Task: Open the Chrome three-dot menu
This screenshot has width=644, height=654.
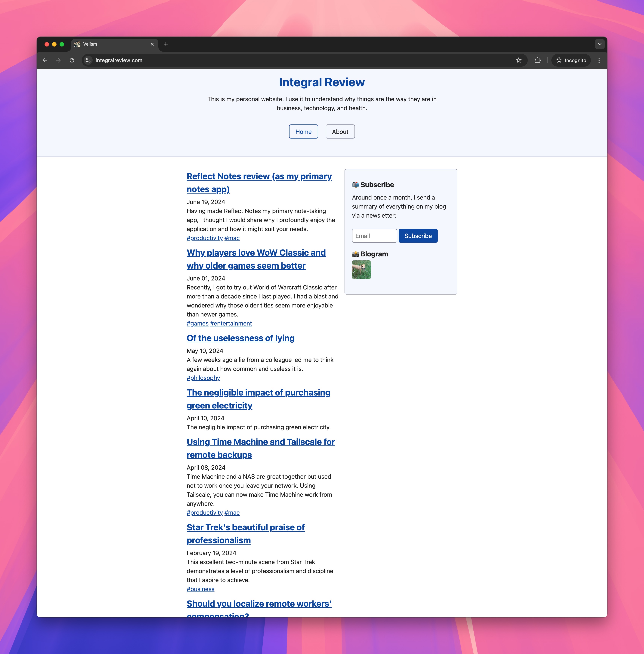Action: [599, 60]
